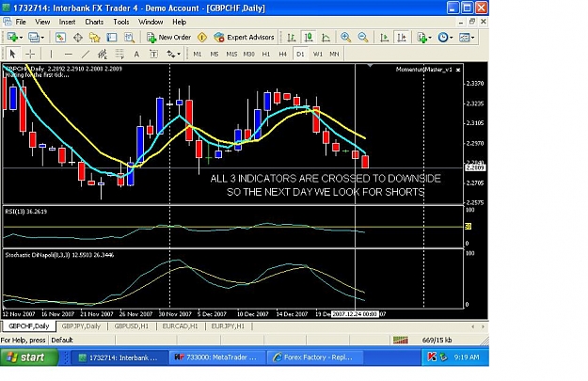
Task: Select the MN timeframe button
Action: (334, 54)
